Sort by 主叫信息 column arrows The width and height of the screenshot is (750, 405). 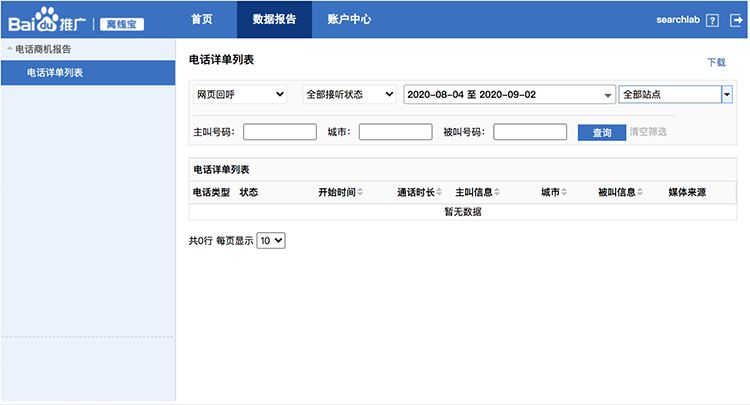pyautogui.click(x=497, y=192)
